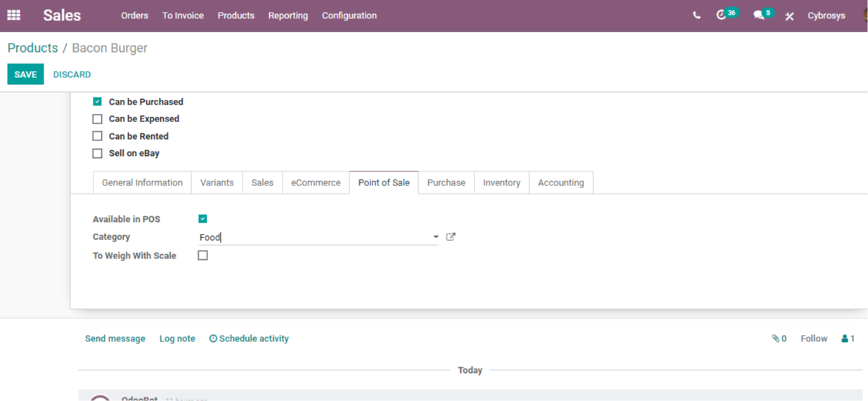868x401 pixels.
Task: Click the Sales app title
Action: (62, 15)
